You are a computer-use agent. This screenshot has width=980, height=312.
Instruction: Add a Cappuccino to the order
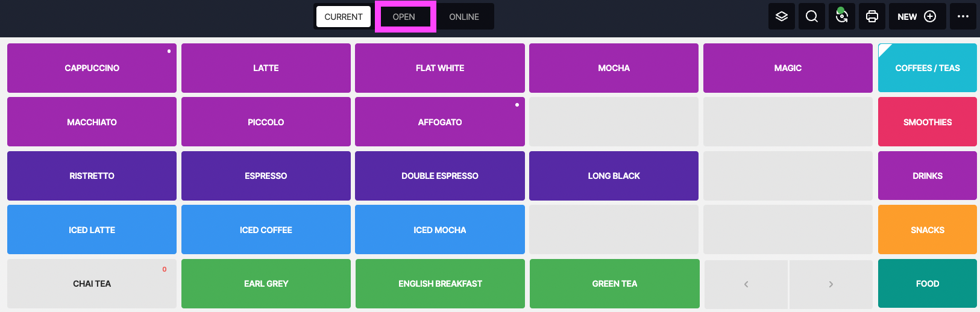point(92,68)
